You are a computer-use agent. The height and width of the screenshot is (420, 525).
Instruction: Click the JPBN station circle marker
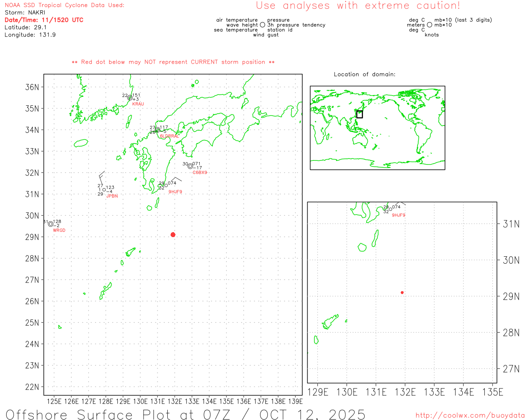(104, 189)
